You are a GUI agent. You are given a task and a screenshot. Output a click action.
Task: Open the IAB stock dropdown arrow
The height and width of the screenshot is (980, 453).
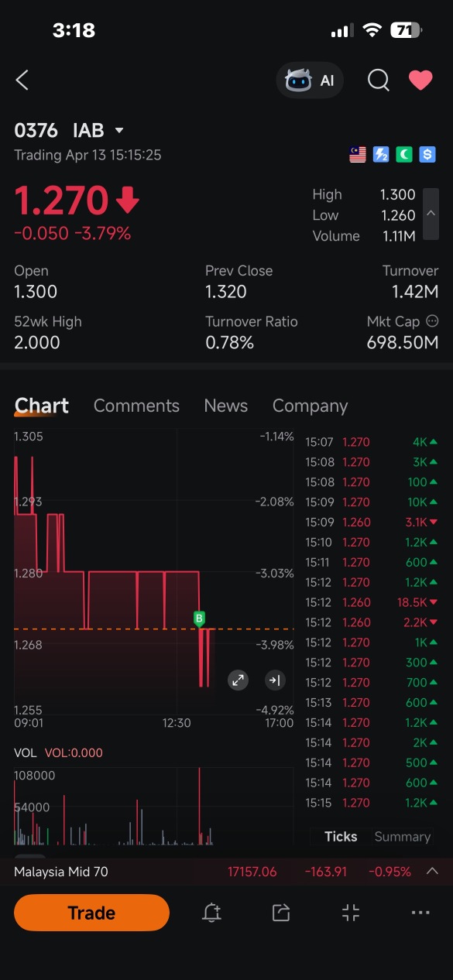[x=119, y=131]
